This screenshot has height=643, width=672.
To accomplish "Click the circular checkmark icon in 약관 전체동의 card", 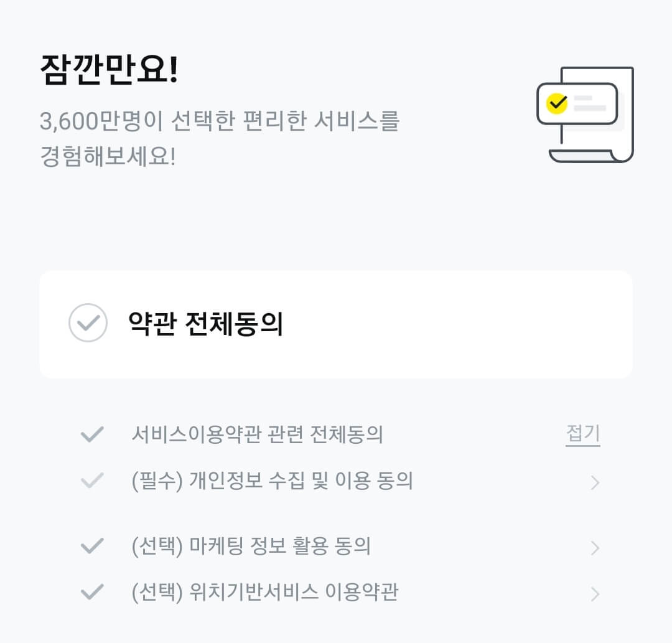I will 88,324.
